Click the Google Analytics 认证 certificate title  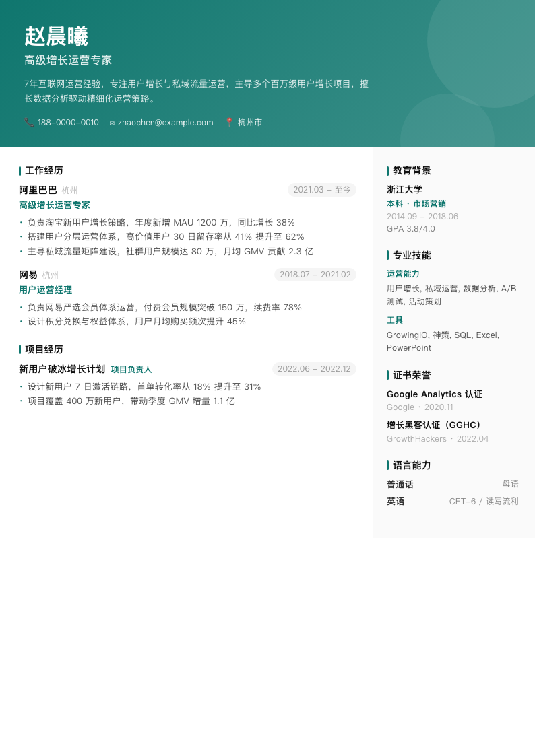(434, 394)
